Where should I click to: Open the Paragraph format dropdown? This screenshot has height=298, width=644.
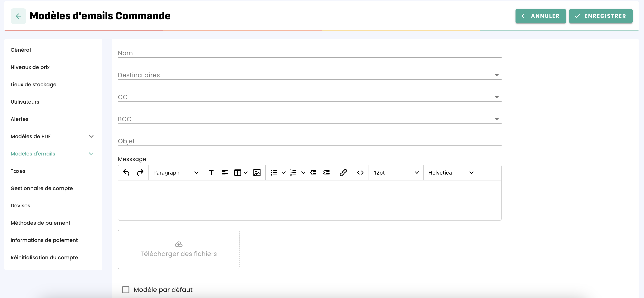pos(175,172)
